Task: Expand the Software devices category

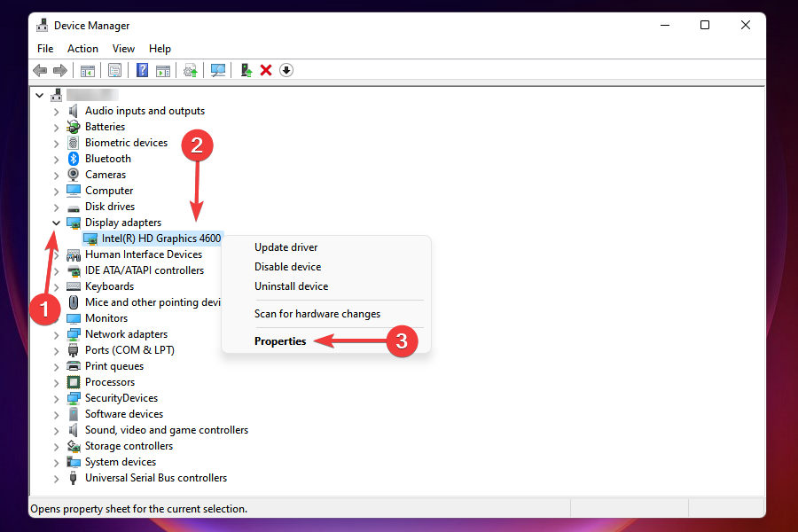Action: [x=56, y=414]
